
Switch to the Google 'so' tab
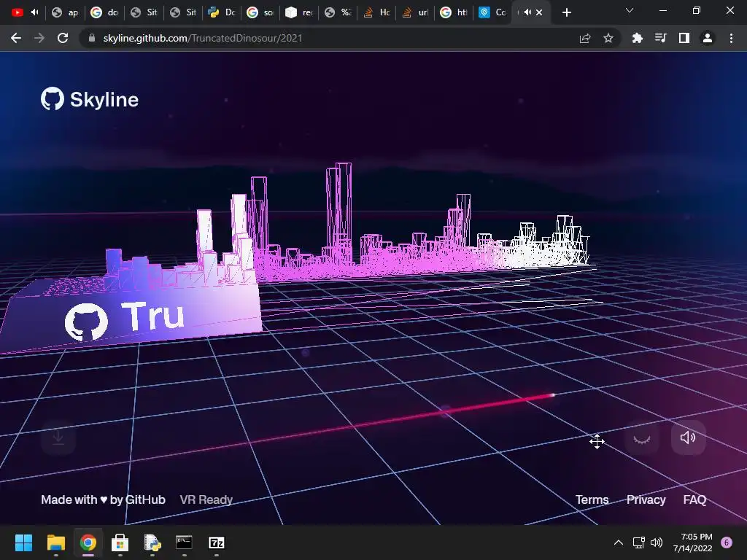[261, 12]
